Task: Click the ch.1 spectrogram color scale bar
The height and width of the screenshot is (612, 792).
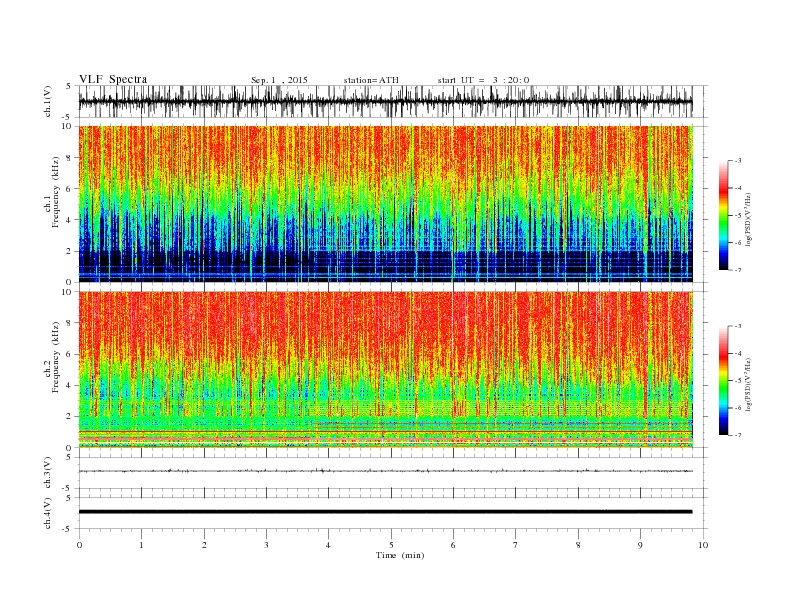Action: click(x=723, y=216)
